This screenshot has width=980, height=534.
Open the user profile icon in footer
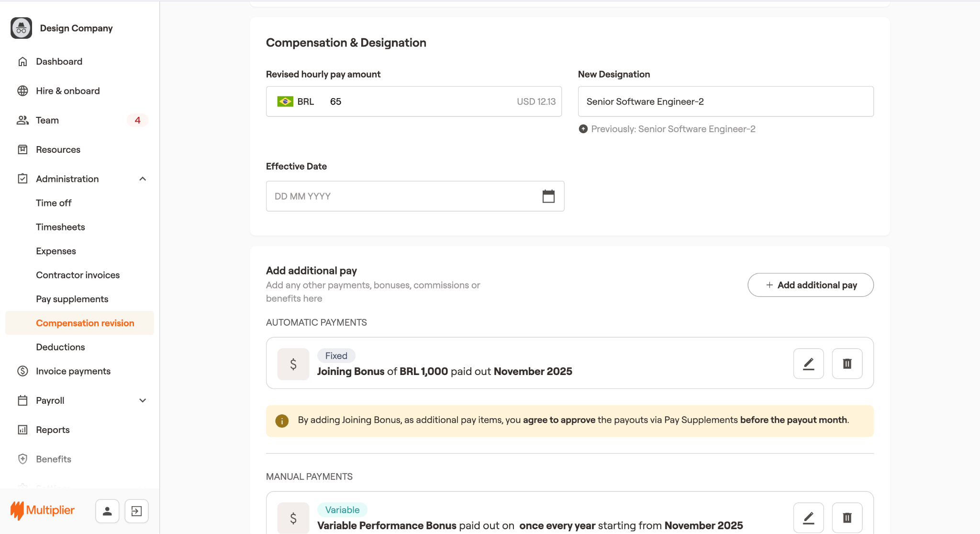click(x=107, y=511)
